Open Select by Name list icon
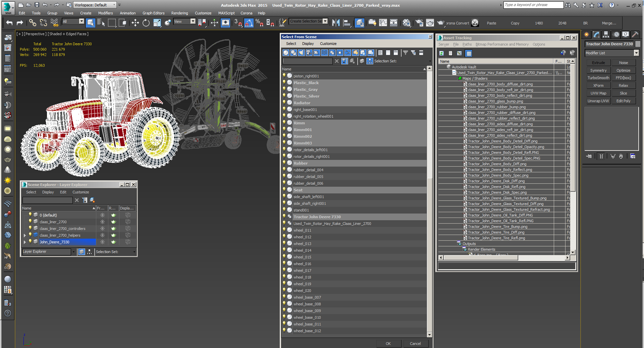644x348 pixels. [101, 23]
